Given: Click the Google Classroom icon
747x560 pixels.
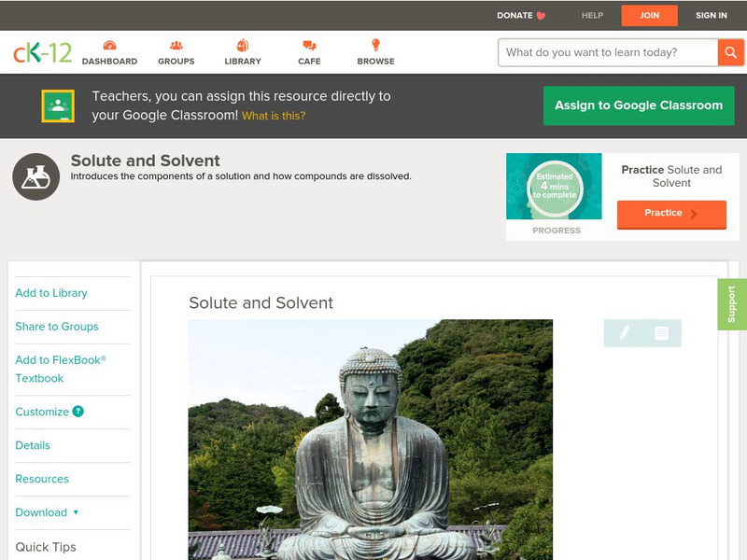Looking at the screenshot, I should click(x=58, y=105).
